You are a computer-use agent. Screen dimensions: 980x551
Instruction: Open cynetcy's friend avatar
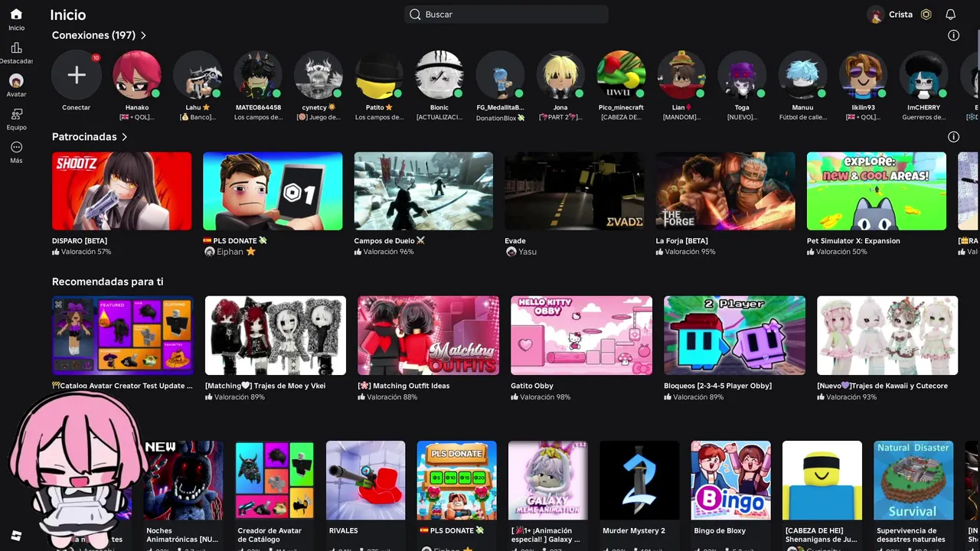pyautogui.click(x=318, y=75)
